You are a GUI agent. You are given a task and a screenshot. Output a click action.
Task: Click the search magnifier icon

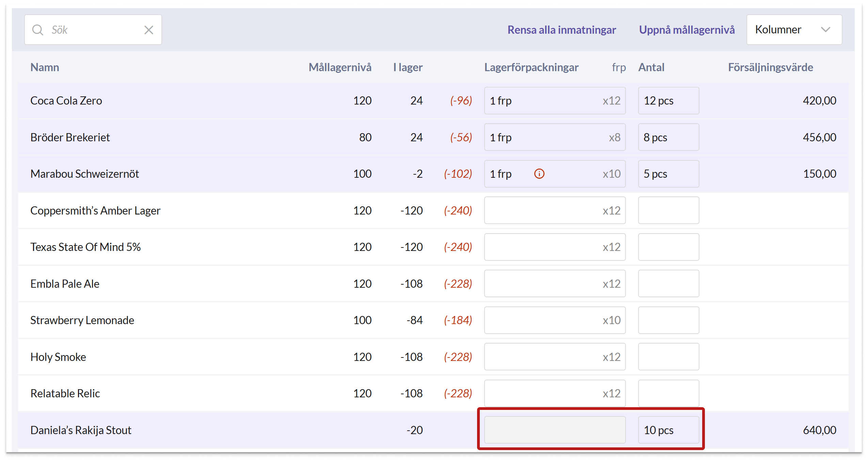click(x=37, y=30)
